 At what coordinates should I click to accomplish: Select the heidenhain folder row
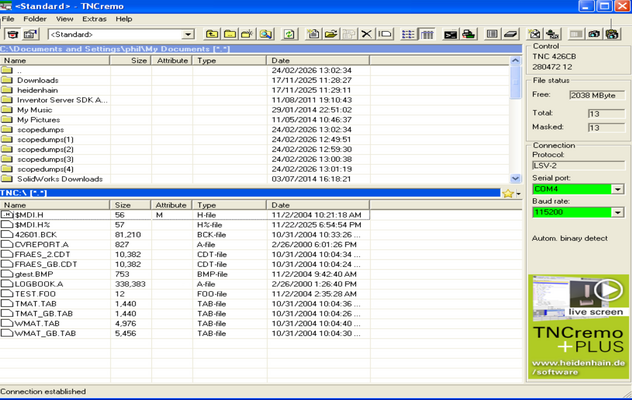click(x=37, y=90)
